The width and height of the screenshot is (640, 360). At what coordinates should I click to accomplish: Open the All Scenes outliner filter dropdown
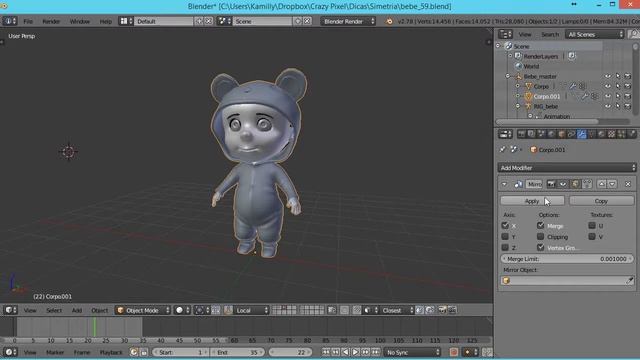[595, 34]
